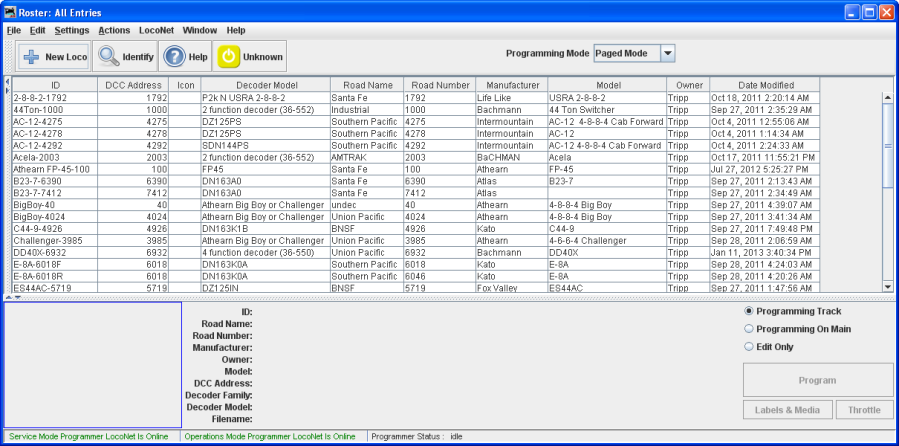899x446 pixels.
Task: Click the Labels & Media button
Action: coord(788,410)
